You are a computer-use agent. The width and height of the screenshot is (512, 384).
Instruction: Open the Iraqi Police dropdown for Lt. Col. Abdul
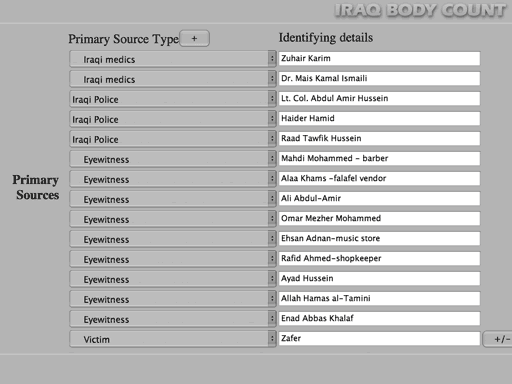coord(173,99)
